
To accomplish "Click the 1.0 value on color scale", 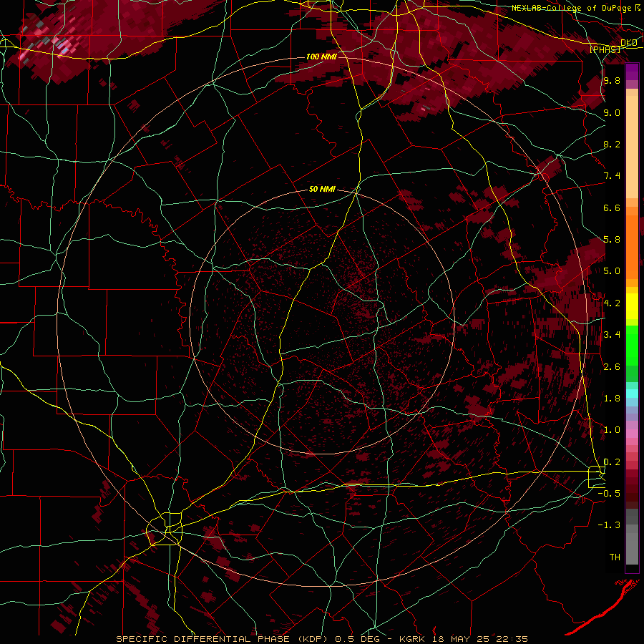I will tap(612, 430).
